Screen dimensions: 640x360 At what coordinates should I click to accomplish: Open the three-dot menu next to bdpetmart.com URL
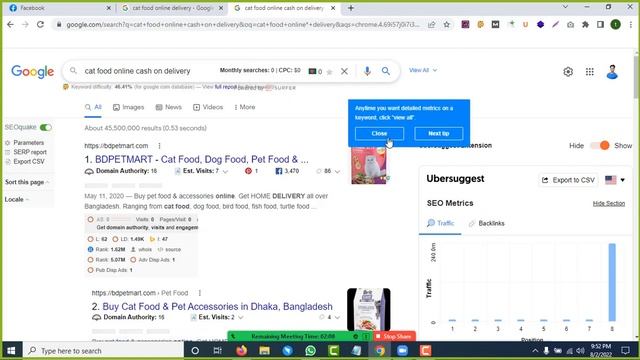click(159, 146)
